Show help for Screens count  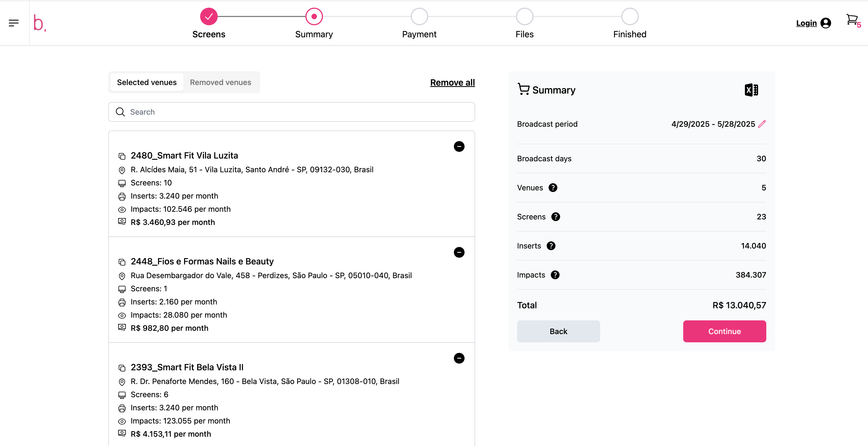coord(556,217)
